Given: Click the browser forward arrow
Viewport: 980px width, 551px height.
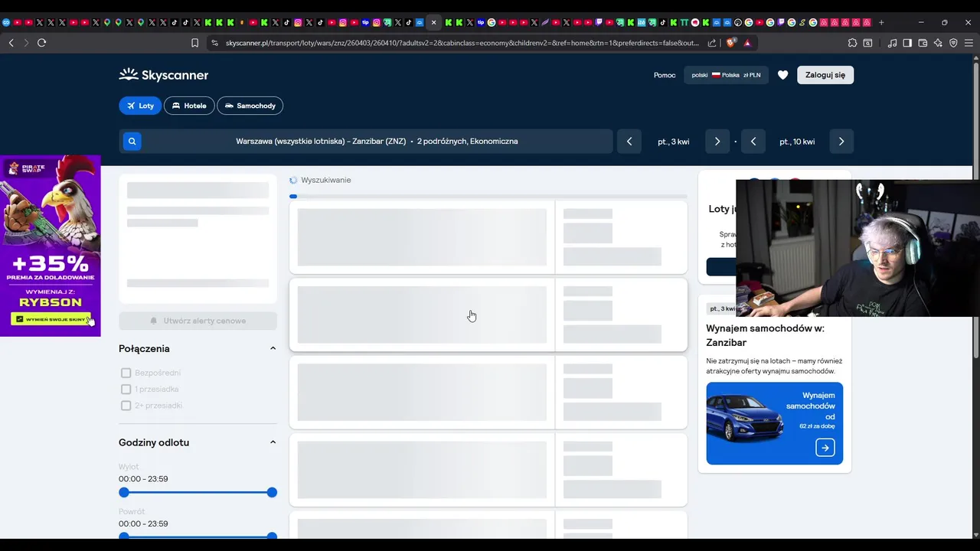Looking at the screenshot, I should [x=26, y=43].
